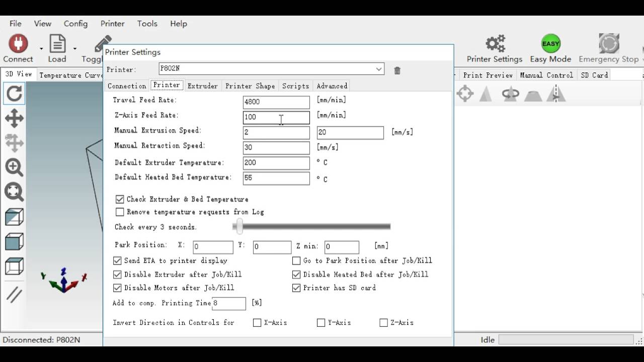Open the Tools menu
This screenshot has width=644, height=362.
pyautogui.click(x=147, y=24)
